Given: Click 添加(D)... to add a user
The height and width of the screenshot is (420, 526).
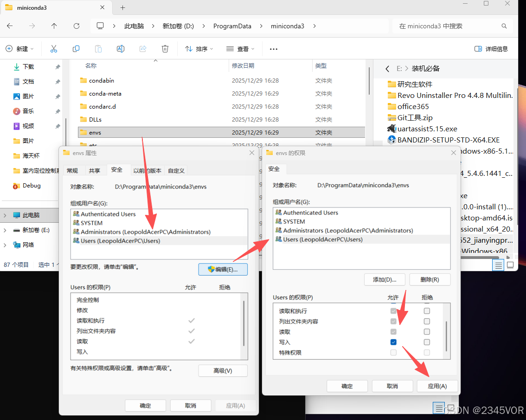Looking at the screenshot, I should [x=385, y=280].
